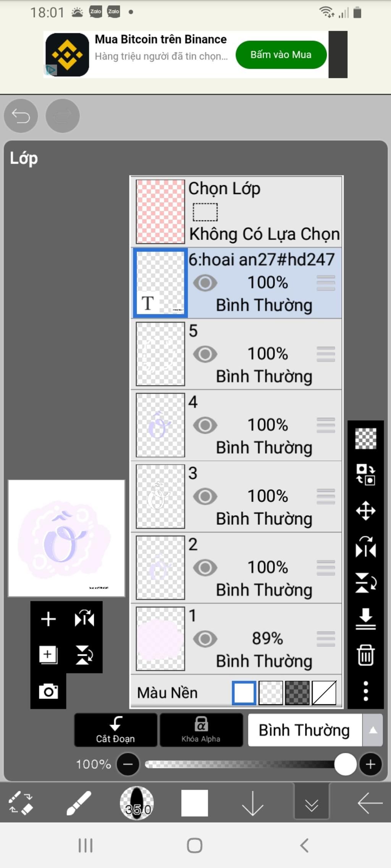Select the brush tool icon
The image size is (391, 868).
pos(79,803)
